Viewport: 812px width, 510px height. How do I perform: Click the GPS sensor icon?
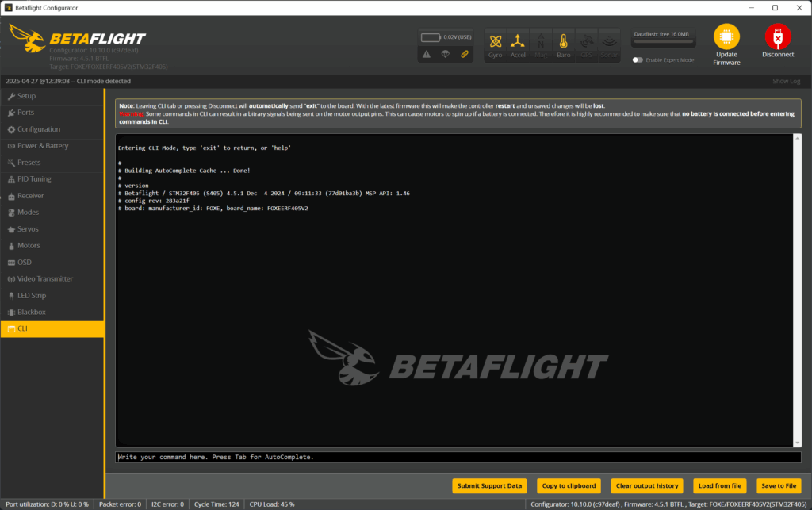[x=586, y=41]
